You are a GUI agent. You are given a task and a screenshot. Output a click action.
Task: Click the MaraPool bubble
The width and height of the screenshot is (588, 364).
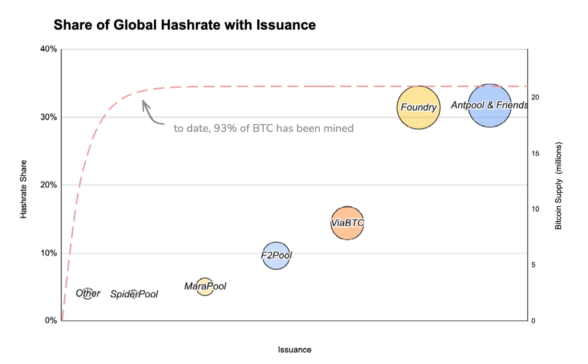[205, 286]
